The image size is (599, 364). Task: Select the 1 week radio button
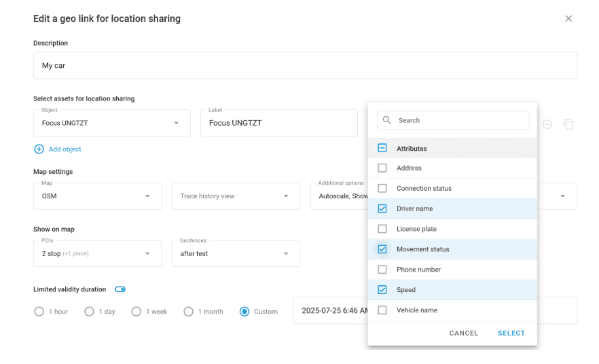pyautogui.click(x=137, y=311)
